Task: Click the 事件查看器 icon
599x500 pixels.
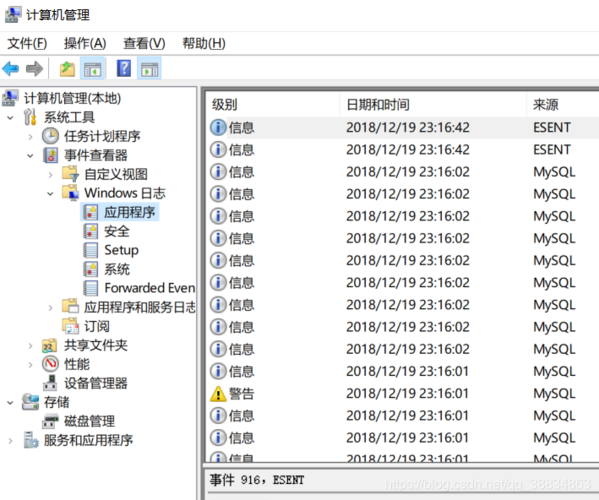Action: click(x=51, y=155)
